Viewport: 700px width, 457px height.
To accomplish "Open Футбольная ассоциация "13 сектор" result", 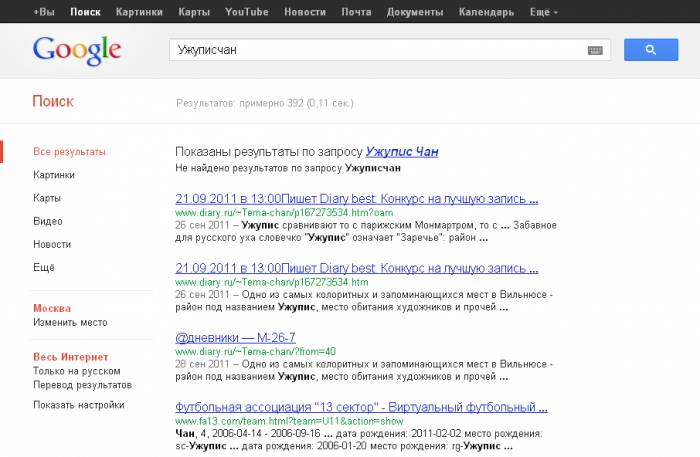I will (361, 407).
